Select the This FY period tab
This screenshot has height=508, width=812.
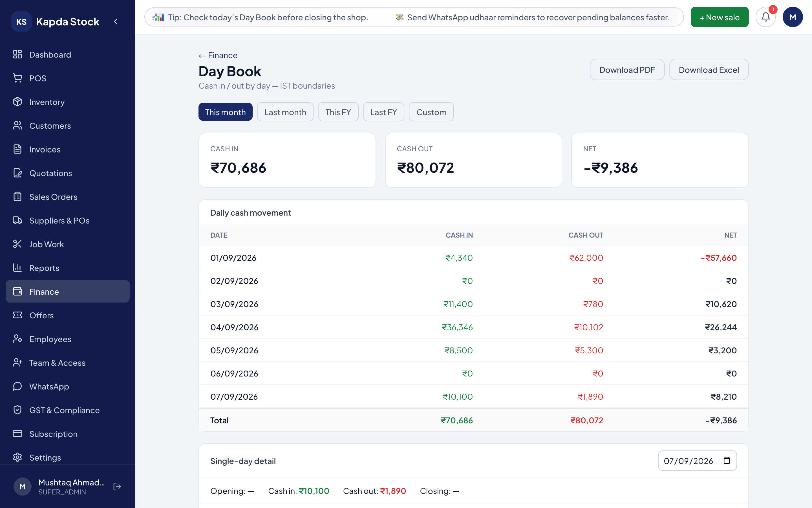[x=338, y=112]
